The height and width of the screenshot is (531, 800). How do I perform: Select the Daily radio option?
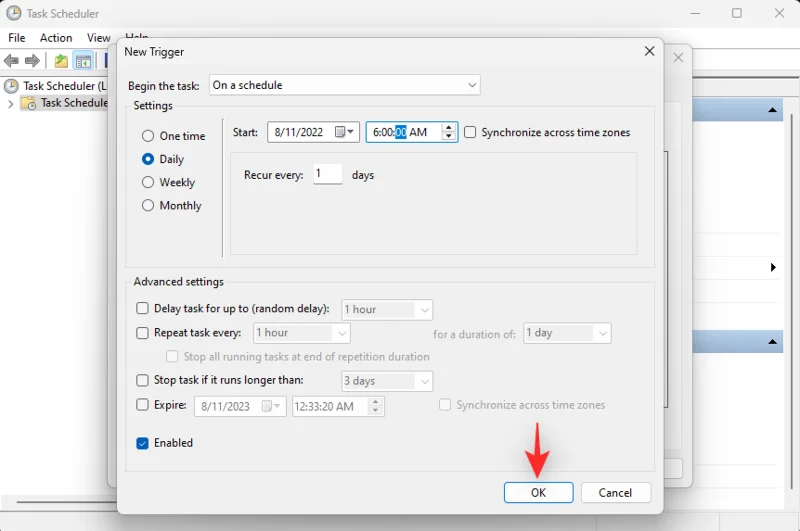pyautogui.click(x=148, y=159)
